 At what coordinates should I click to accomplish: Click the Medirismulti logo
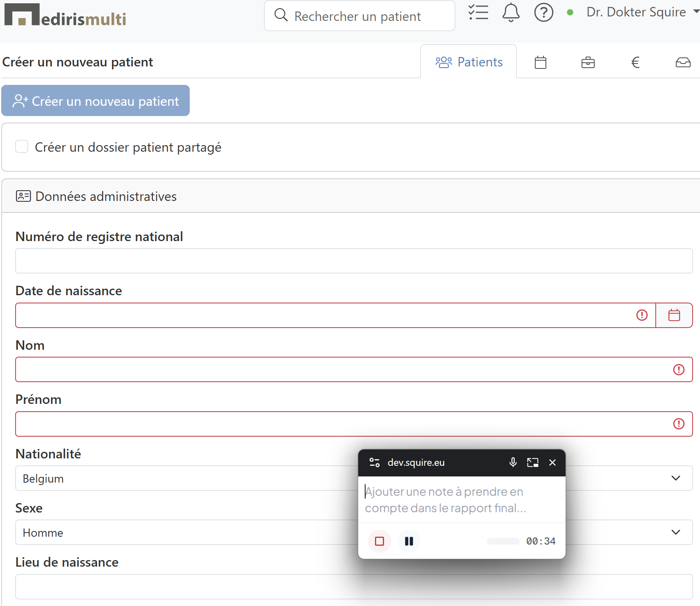[66, 16]
